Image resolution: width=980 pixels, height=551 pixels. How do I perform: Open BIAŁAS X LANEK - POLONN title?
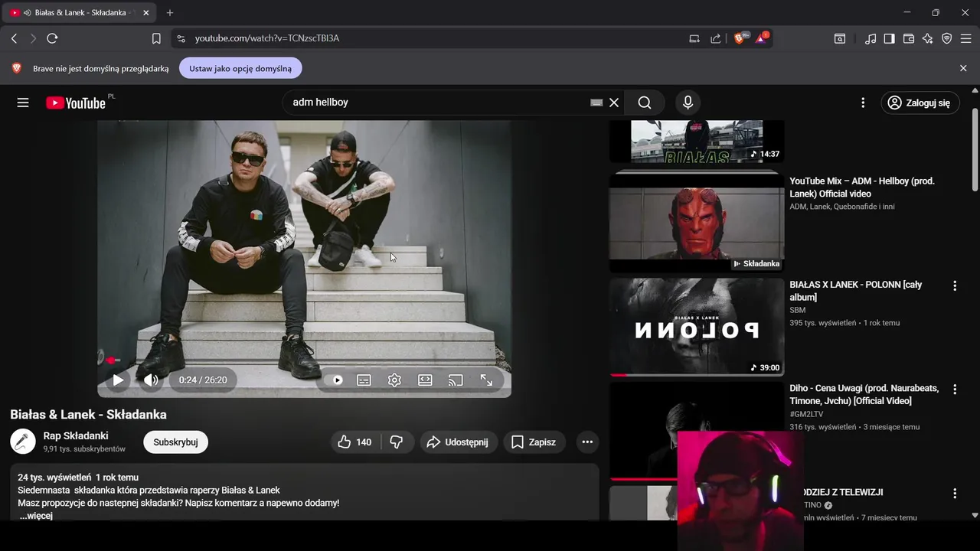855,291
